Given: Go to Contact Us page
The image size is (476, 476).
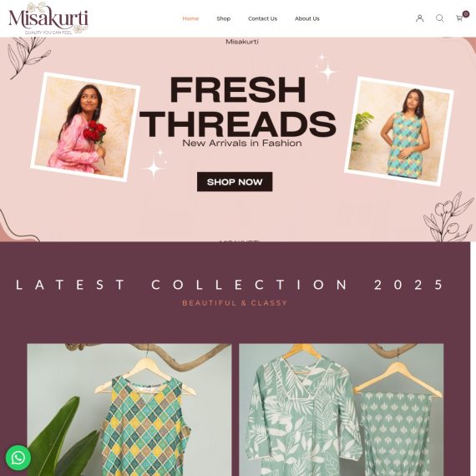Looking at the screenshot, I should (x=262, y=18).
